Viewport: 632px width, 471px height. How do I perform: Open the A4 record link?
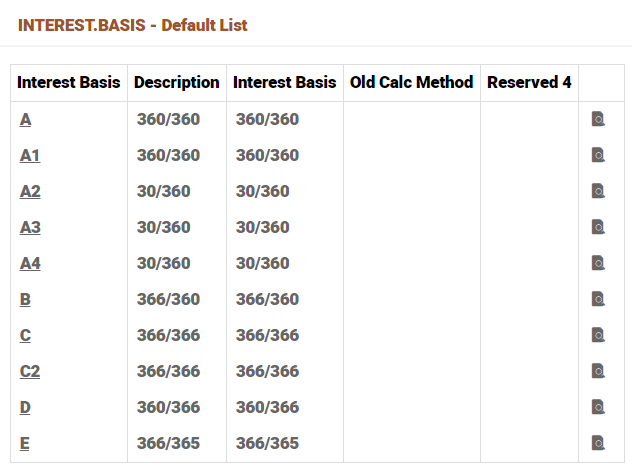point(30,264)
